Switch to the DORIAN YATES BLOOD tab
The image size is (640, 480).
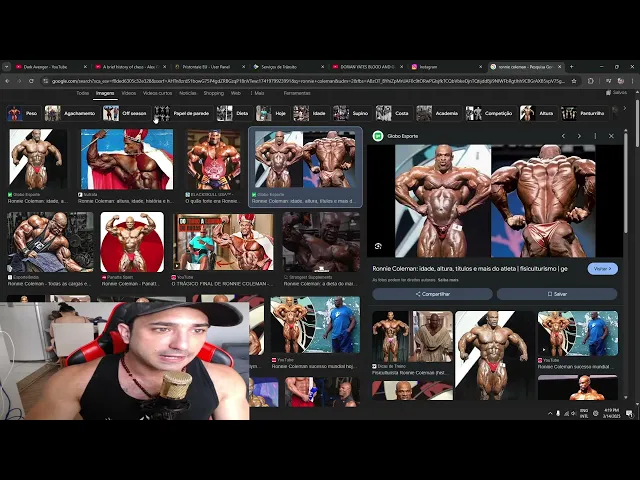click(367, 67)
